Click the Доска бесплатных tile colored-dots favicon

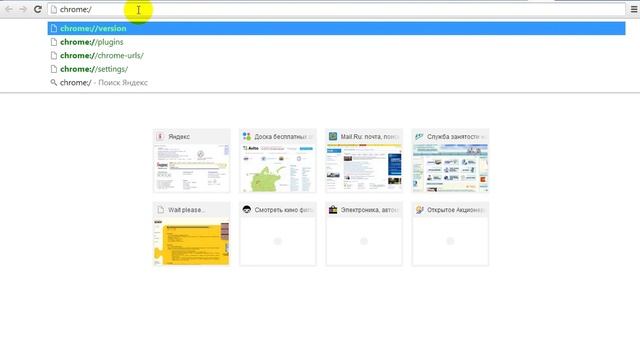247,136
